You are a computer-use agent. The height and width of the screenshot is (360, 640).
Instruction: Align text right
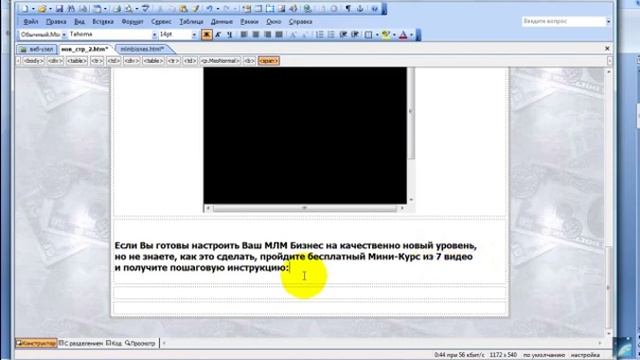point(267,35)
